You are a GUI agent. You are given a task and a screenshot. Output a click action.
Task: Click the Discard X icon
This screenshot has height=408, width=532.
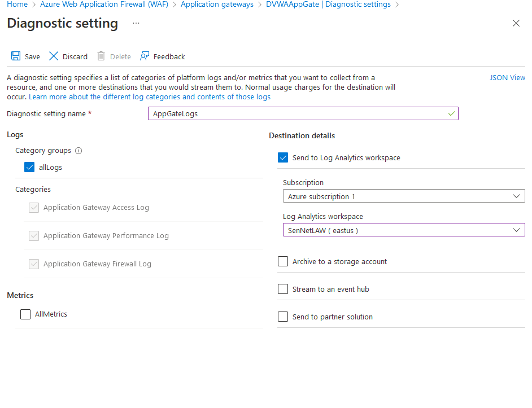point(54,56)
